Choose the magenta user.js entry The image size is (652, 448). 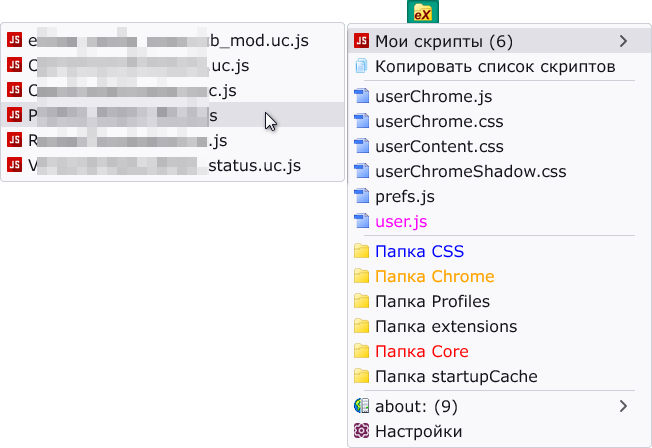coord(499,221)
